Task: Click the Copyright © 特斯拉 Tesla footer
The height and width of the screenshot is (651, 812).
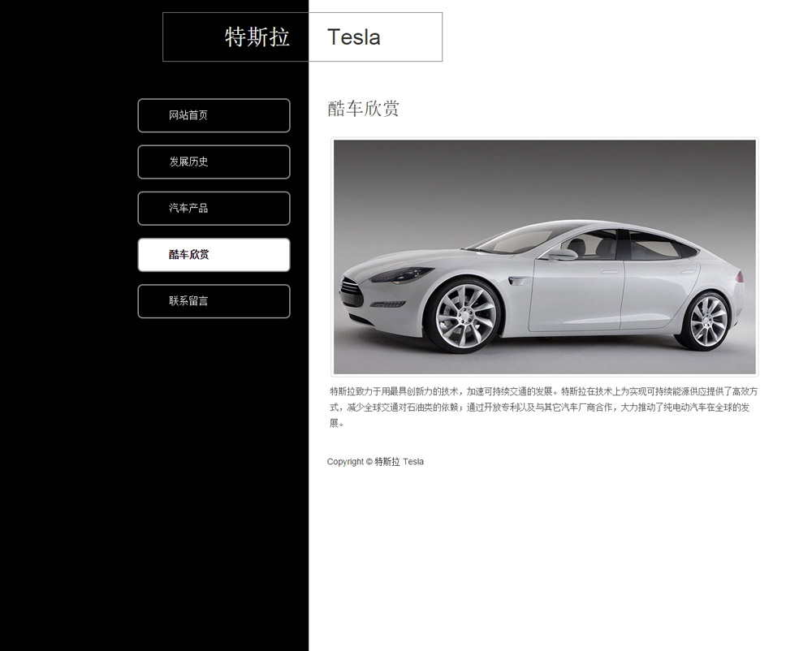Action: pos(375,462)
